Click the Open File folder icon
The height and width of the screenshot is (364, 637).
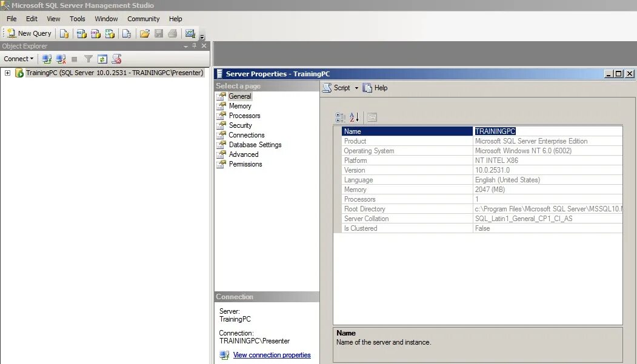click(x=145, y=34)
